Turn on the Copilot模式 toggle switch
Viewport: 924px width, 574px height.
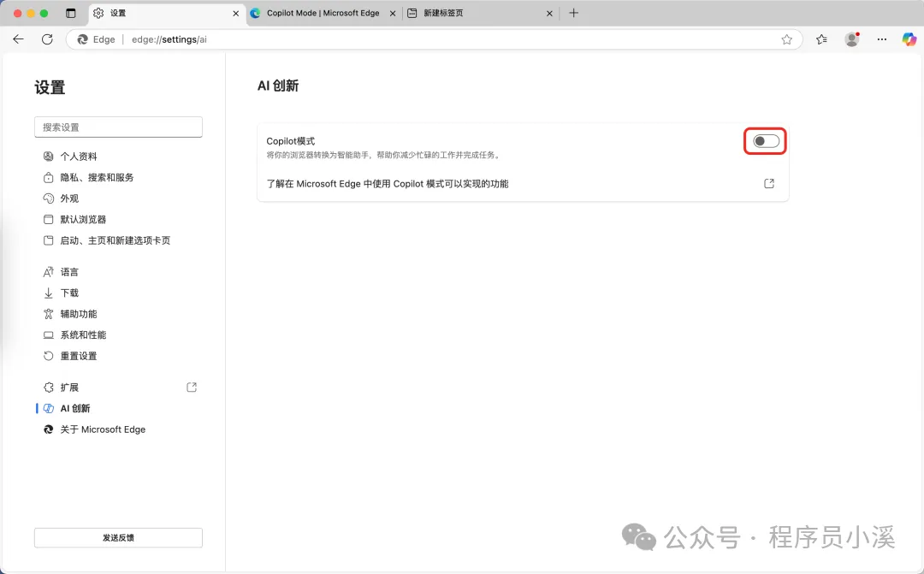[x=766, y=141]
